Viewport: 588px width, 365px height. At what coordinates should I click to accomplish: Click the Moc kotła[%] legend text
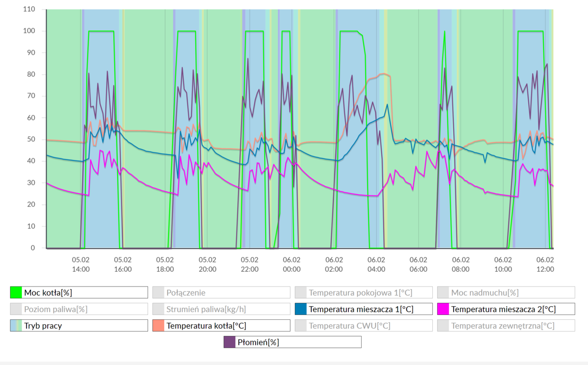[48, 292]
